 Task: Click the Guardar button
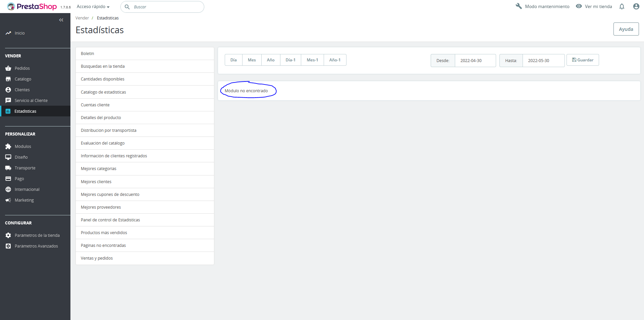point(583,60)
